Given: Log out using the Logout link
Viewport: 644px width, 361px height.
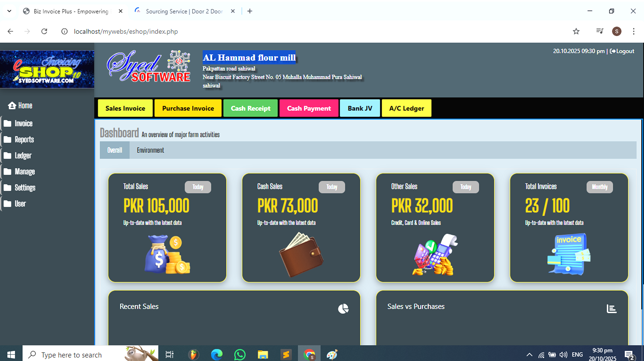Looking at the screenshot, I should pyautogui.click(x=622, y=51).
